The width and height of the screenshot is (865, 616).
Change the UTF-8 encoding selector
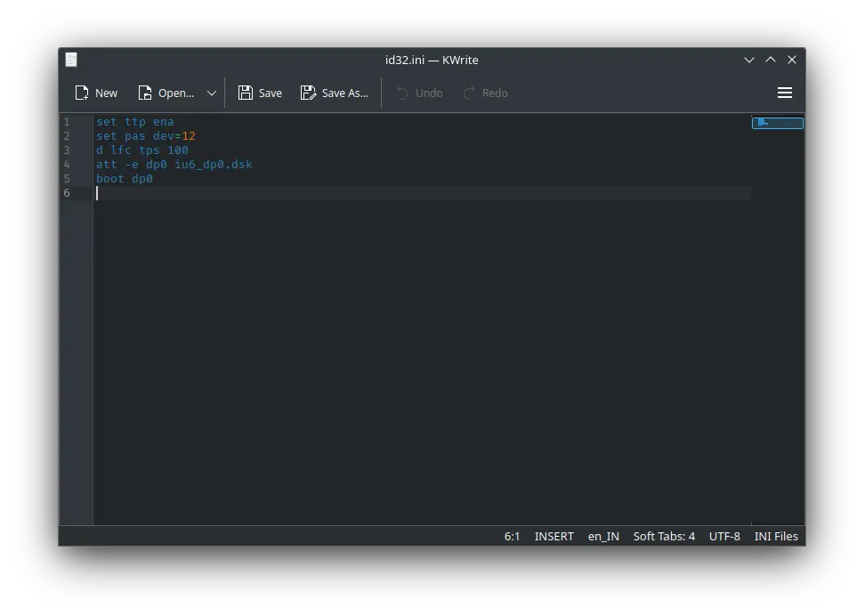point(724,536)
